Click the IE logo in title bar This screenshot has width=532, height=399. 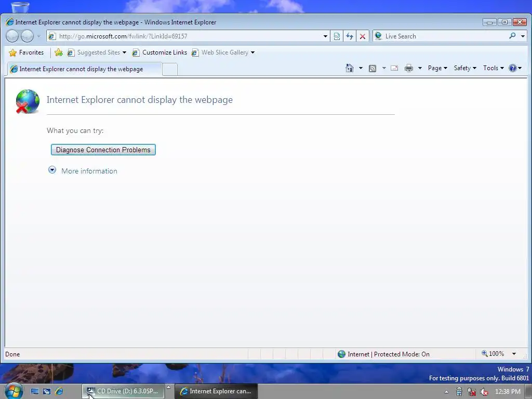click(10, 22)
